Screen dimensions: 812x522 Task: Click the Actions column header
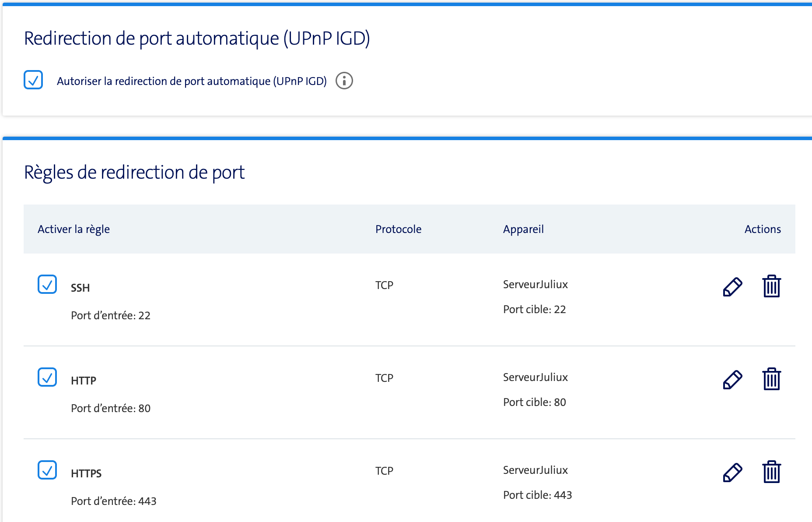[763, 229]
